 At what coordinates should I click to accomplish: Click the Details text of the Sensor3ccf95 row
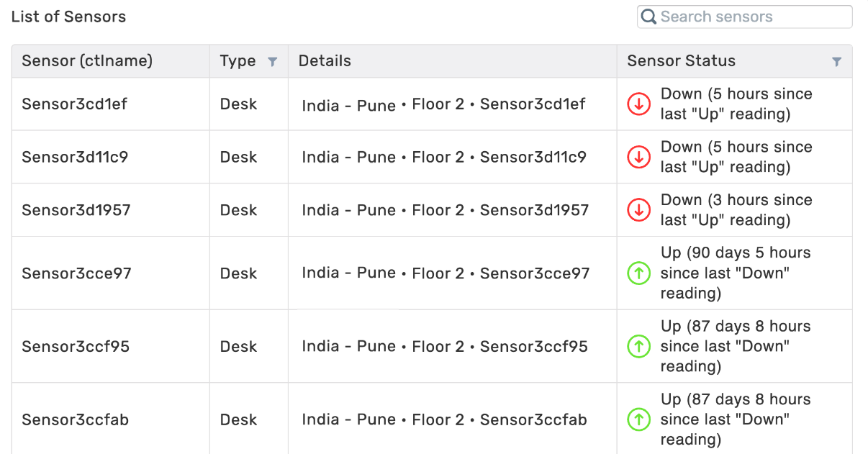445,347
